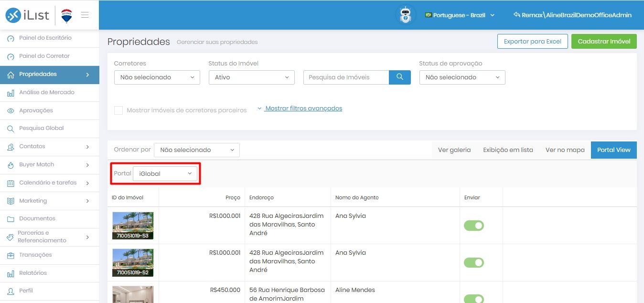Toggle Enviar switch for property 71005019-53
This screenshot has height=303, width=644.
pos(474,226)
